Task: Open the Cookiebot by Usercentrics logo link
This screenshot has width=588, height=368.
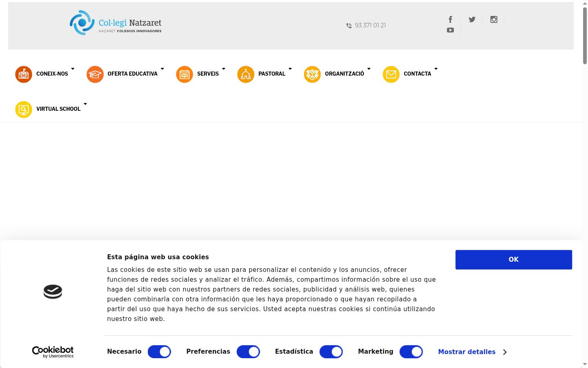Action: 53,352
